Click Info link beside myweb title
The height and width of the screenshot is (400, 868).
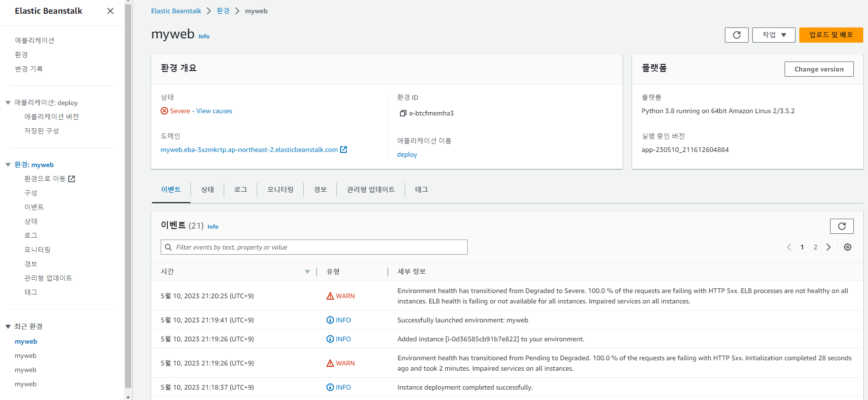click(204, 36)
